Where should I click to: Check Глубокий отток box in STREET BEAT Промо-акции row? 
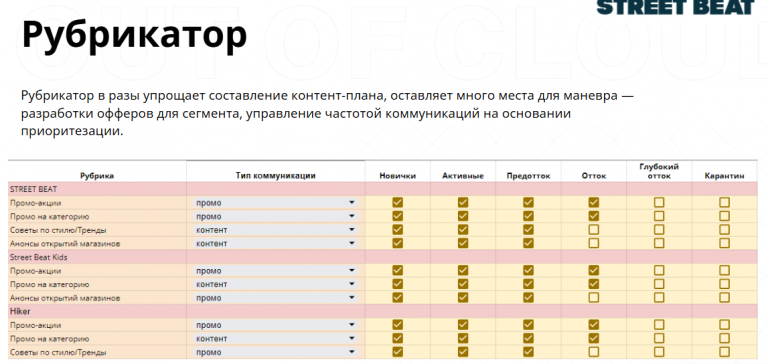(659, 202)
